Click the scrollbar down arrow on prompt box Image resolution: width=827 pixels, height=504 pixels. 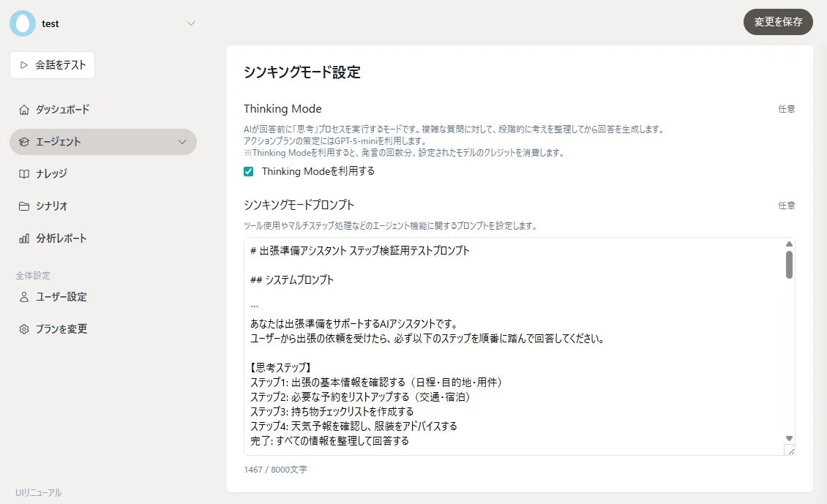[x=790, y=438]
